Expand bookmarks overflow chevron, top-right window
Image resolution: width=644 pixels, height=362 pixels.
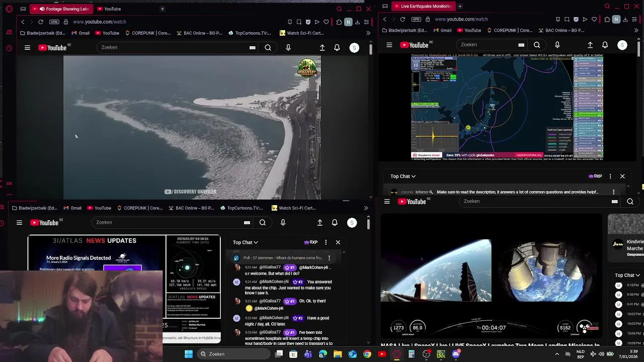[x=636, y=30]
